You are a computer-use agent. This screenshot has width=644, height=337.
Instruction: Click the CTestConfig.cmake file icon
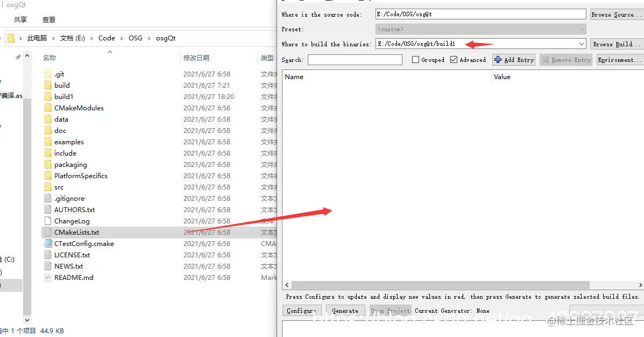point(48,243)
